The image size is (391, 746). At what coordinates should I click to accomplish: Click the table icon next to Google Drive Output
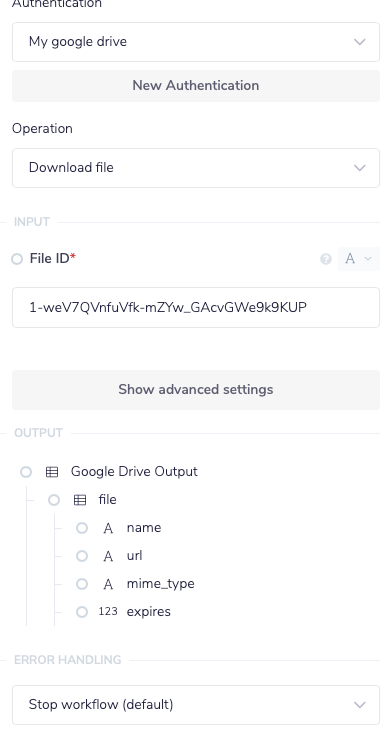tap(52, 471)
